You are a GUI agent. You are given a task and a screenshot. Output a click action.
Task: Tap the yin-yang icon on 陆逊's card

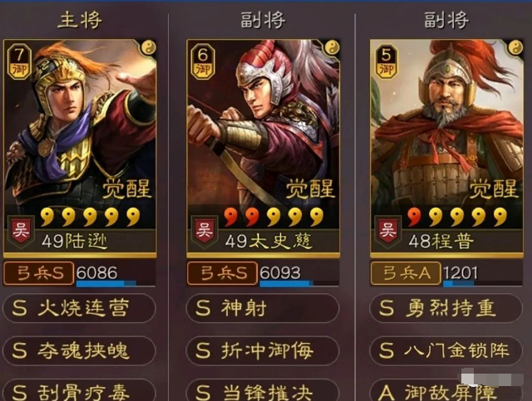tap(149, 48)
